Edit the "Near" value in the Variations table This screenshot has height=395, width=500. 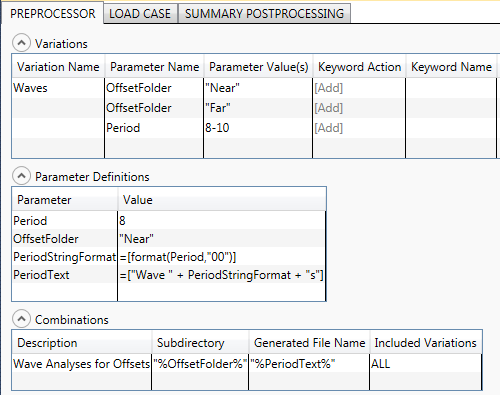[x=258, y=88]
